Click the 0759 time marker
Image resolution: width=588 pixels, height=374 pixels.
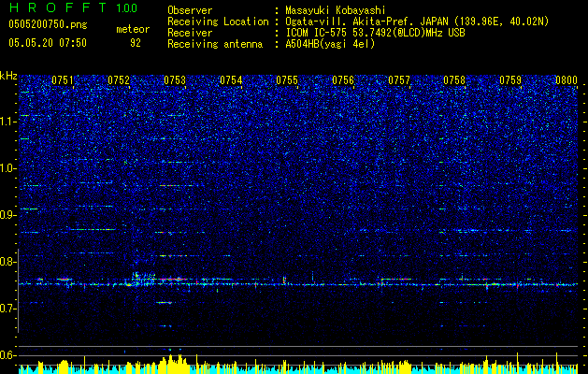[510, 80]
